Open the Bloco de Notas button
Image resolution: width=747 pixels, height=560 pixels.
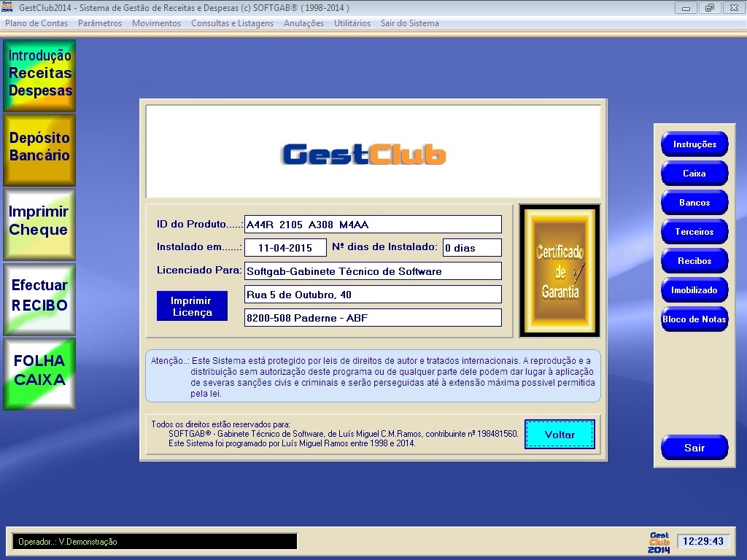694,319
